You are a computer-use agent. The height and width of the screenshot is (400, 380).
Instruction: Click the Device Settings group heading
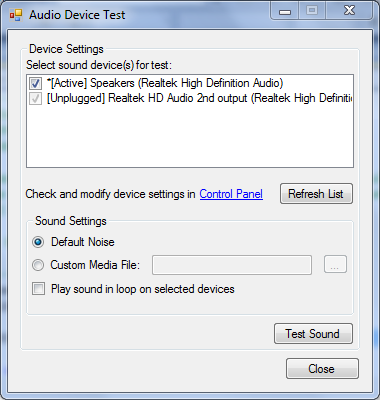pyautogui.click(x=66, y=49)
